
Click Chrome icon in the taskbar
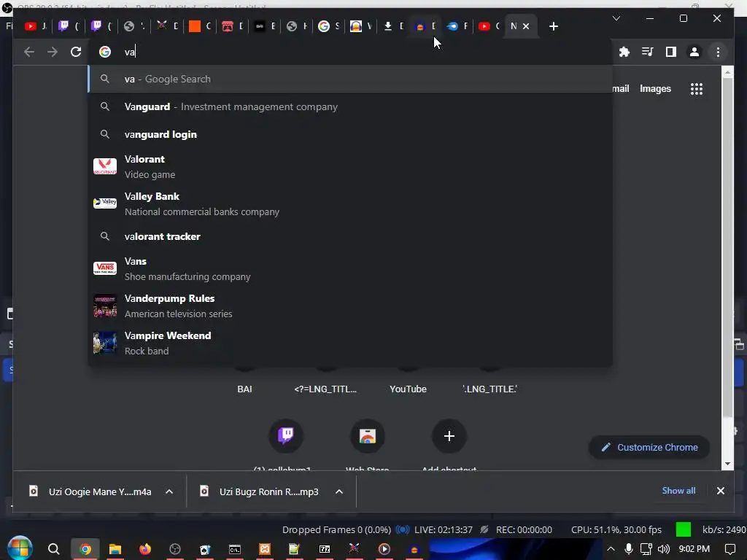point(85,549)
